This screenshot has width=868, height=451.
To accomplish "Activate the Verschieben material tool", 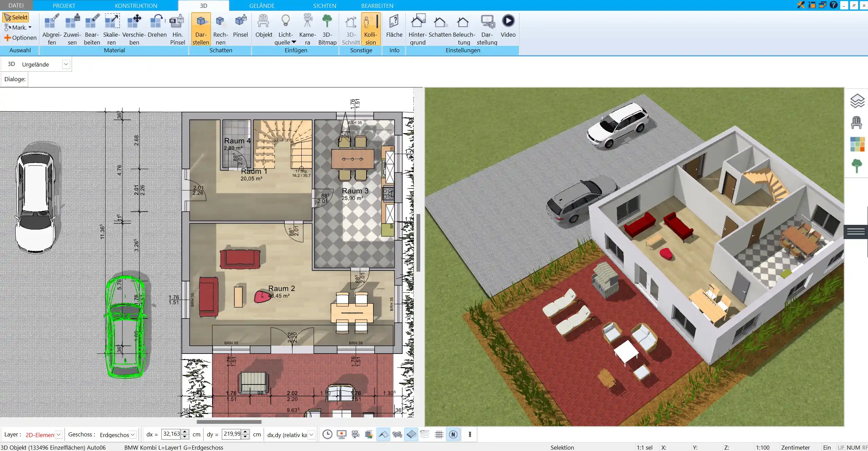I will 134,29.
